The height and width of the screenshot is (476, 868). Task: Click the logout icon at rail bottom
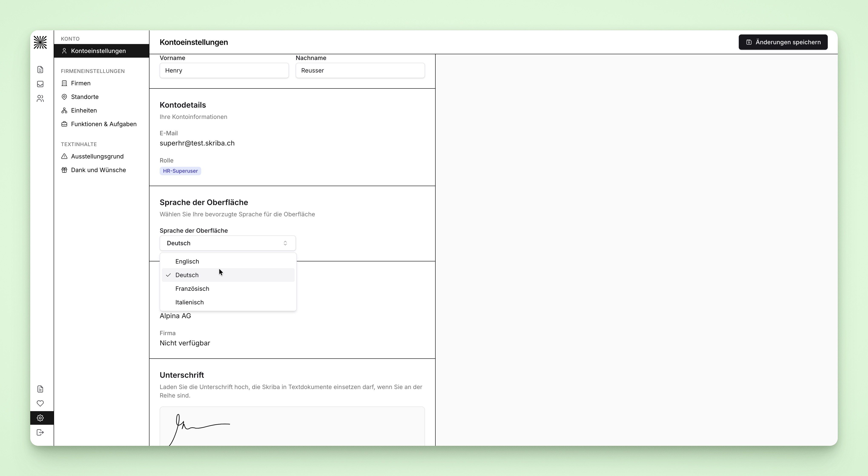[40, 432]
